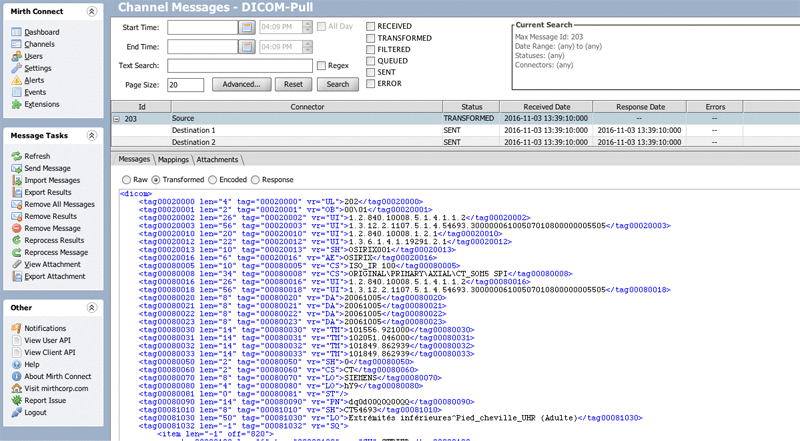Screen dimensions: 800x441
Task: Click the Reprocess Results icon
Action: tap(16, 240)
